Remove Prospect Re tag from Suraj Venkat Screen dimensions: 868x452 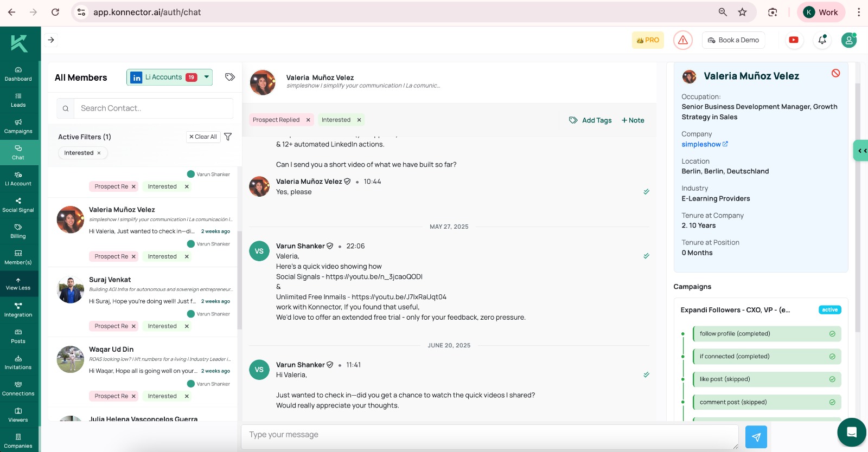(133, 326)
